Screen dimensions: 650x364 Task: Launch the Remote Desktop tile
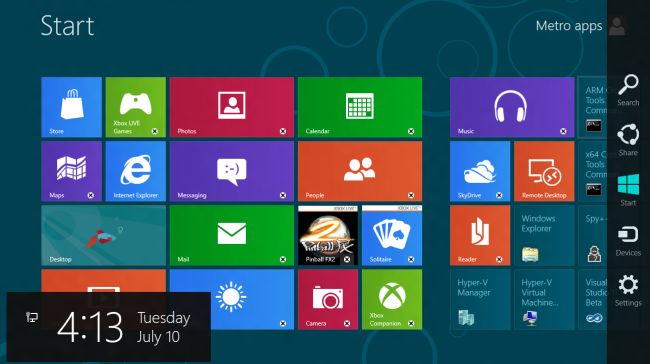point(544,171)
